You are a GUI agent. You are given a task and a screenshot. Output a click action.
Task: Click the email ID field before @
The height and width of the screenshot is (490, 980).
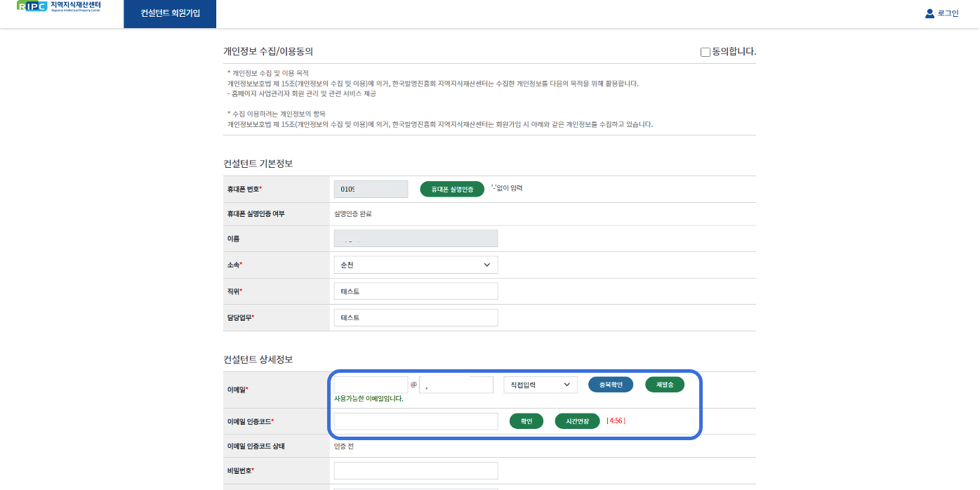point(371,385)
